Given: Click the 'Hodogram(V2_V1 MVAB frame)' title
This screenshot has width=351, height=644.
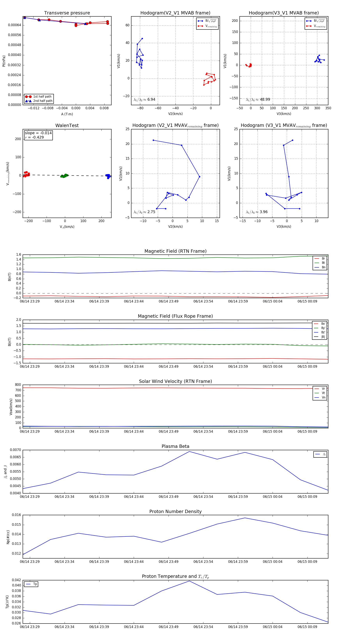Looking at the screenshot, I should pyautogui.click(x=175, y=13).
